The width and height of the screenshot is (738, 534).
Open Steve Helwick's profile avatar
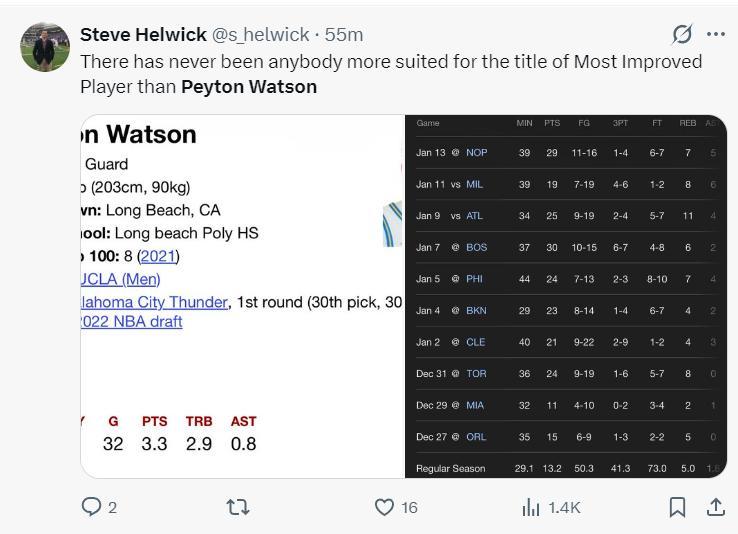(45, 47)
